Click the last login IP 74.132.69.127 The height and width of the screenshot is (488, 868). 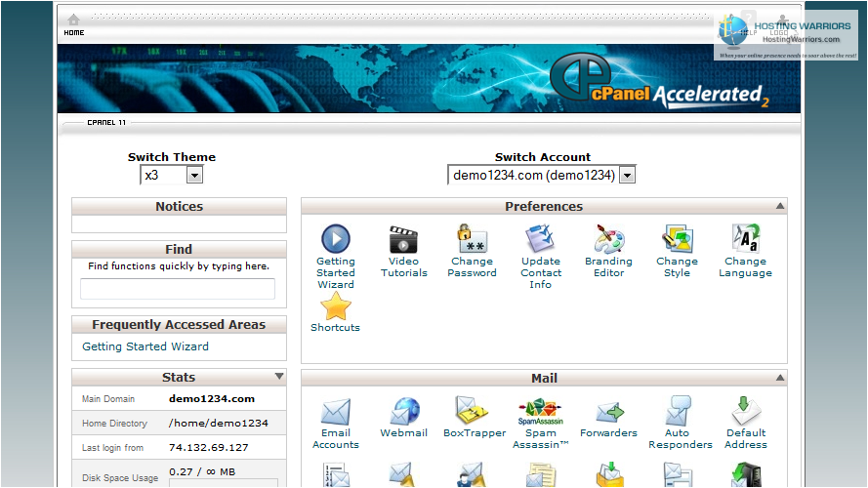[x=208, y=448]
